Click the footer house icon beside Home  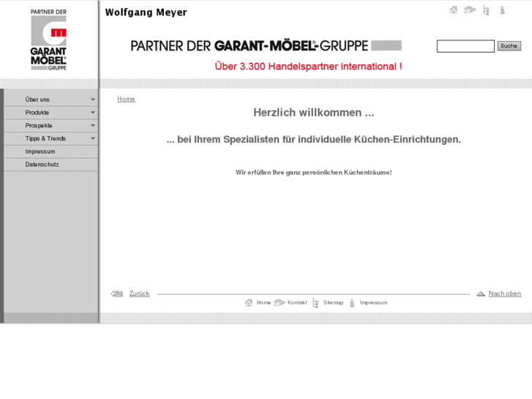[x=249, y=302]
